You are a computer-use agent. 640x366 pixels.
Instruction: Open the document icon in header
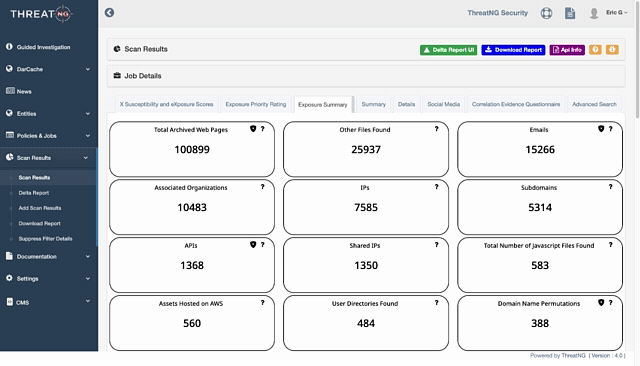click(x=570, y=13)
